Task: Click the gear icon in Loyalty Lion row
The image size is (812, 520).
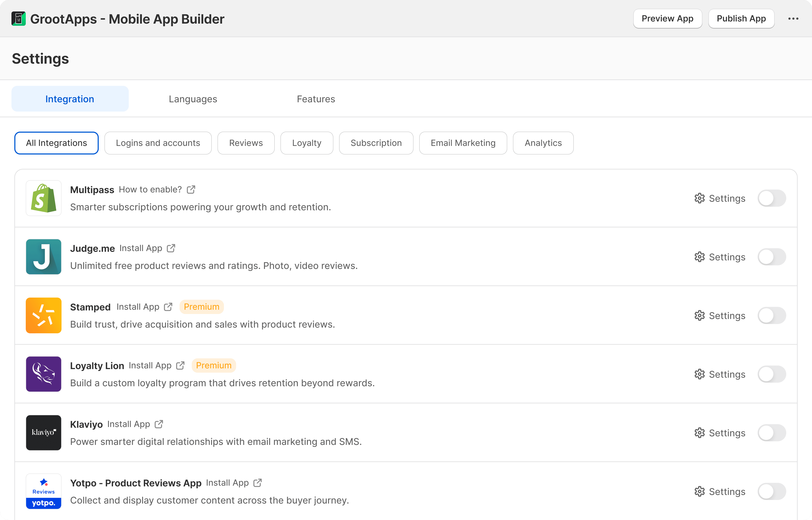Action: click(x=700, y=374)
